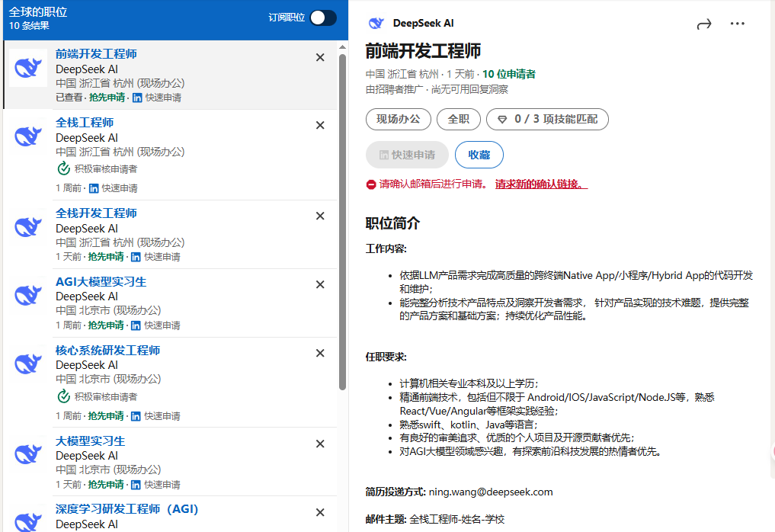Dismiss the AGI大模型实习生 job card
This screenshot has width=775, height=532.
point(320,284)
